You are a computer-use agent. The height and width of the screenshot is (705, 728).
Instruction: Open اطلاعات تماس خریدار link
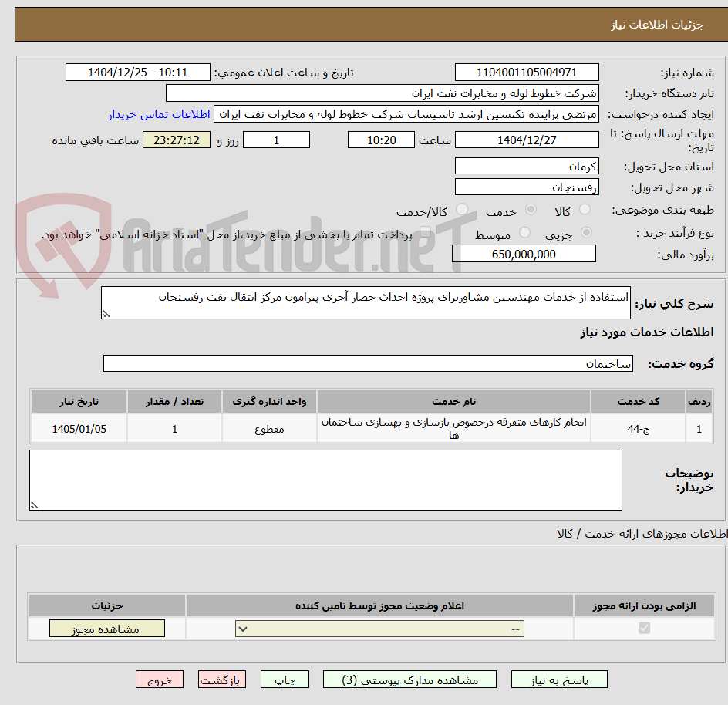159,114
